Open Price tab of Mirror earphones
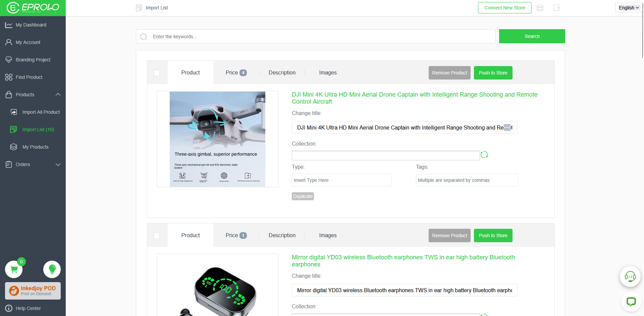This screenshot has width=644, height=316. (x=236, y=235)
